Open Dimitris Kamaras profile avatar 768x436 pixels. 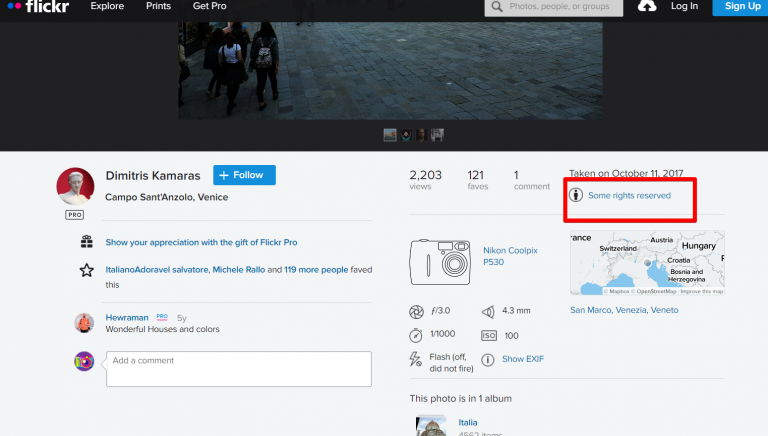point(75,186)
